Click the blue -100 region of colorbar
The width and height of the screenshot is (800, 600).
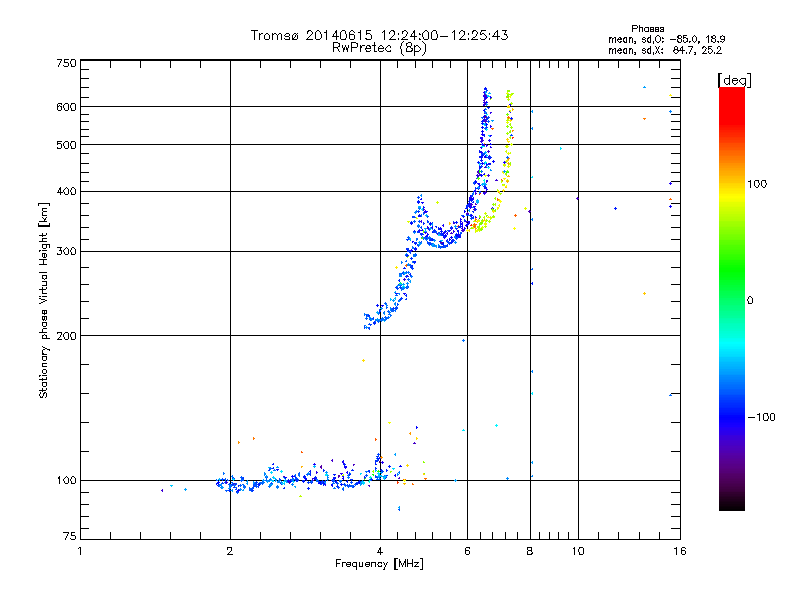tap(732, 417)
